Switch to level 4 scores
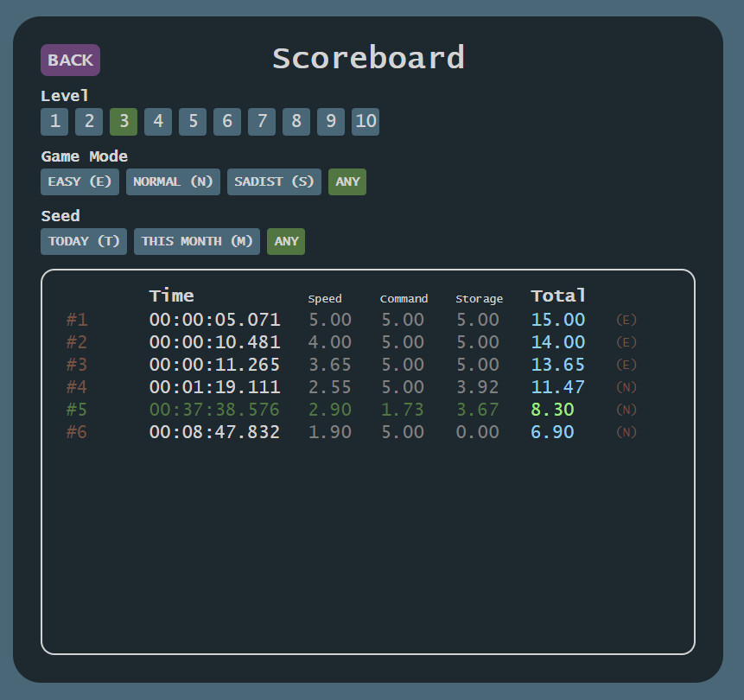Screen dimensions: 744x700 (158, 121)
